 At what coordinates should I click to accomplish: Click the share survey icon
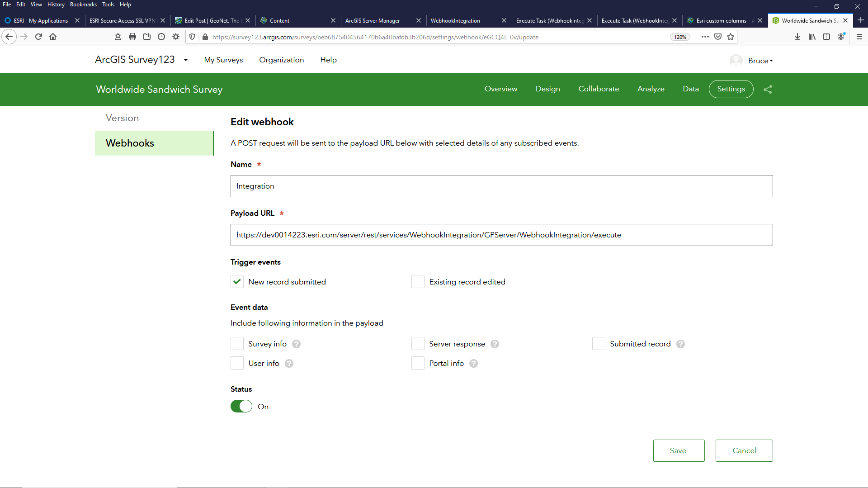[768, 89]
